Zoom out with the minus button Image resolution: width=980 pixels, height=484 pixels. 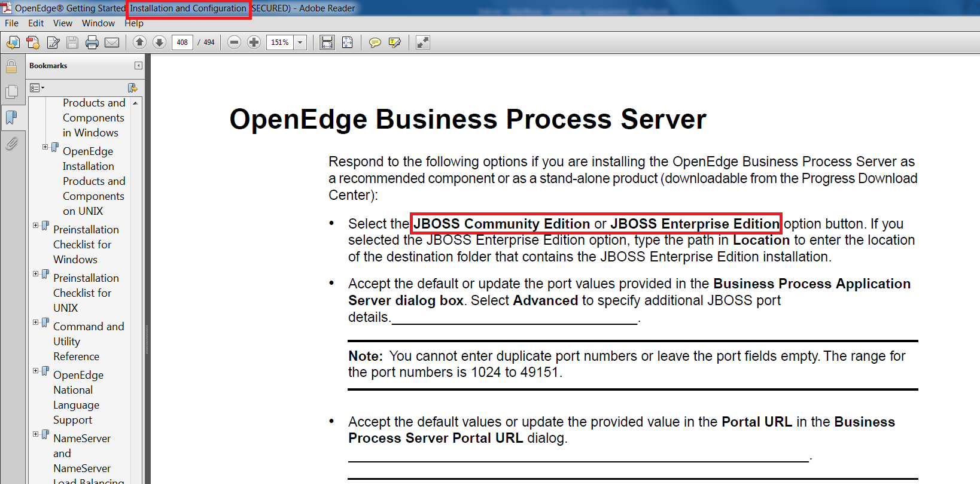point(235,42)
